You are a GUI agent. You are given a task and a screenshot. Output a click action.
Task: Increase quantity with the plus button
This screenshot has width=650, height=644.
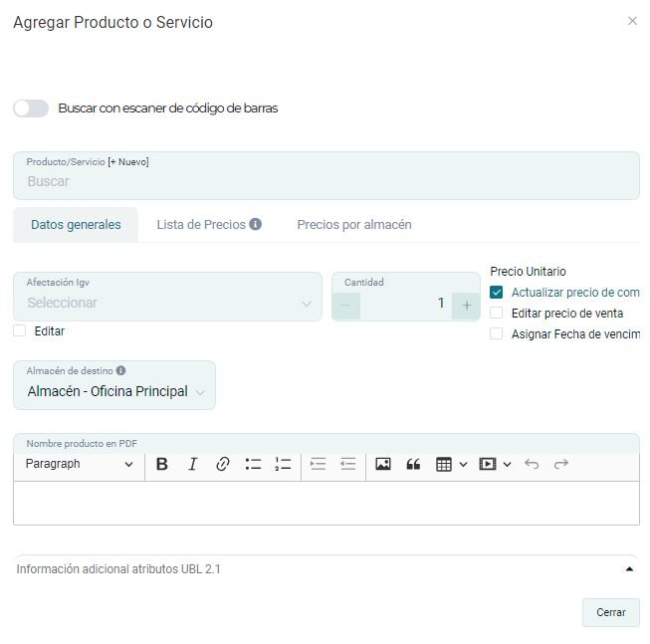[466, 305]
